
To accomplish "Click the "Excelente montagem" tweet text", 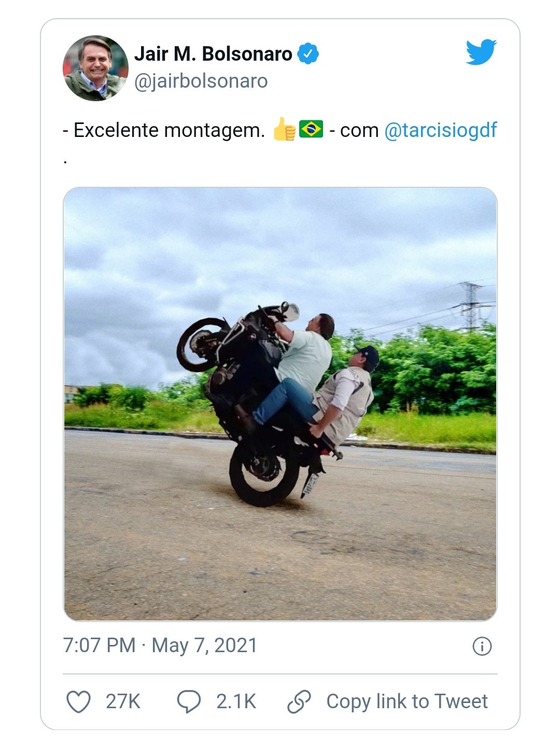I will pos(169,130).
